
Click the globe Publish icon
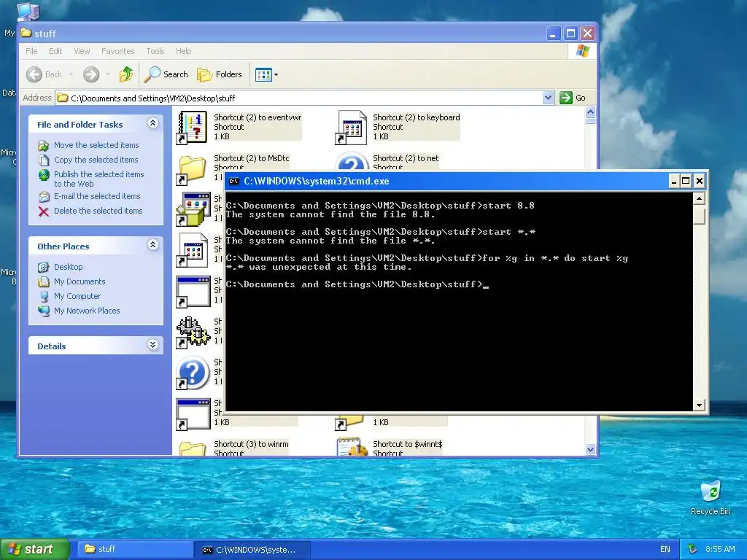(44, 176)
